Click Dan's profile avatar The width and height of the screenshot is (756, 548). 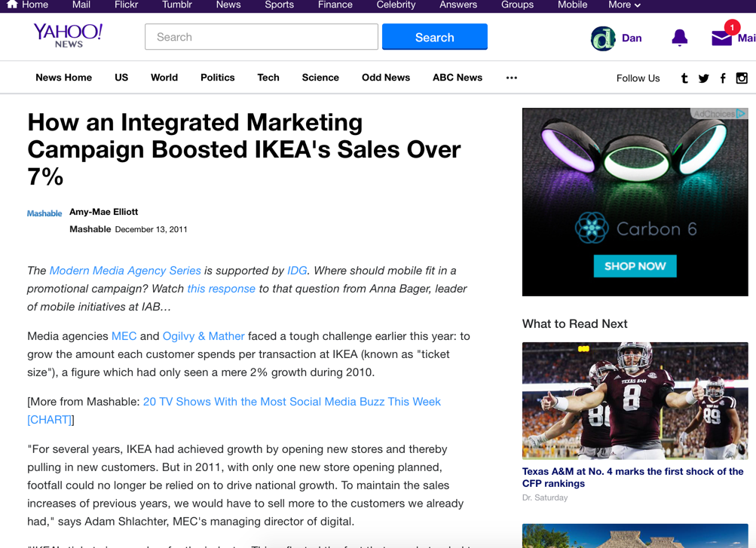pos(603,38)
